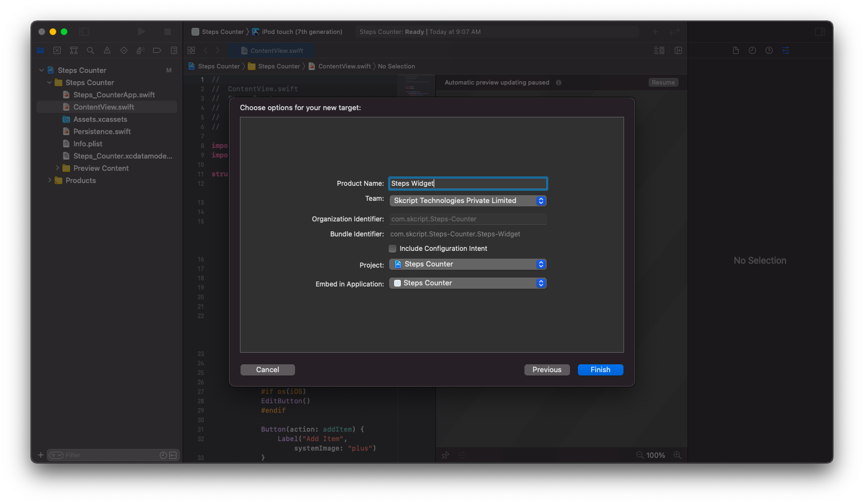
Task: Click the zoom in magnifier in preview
Action: (677, 455)
